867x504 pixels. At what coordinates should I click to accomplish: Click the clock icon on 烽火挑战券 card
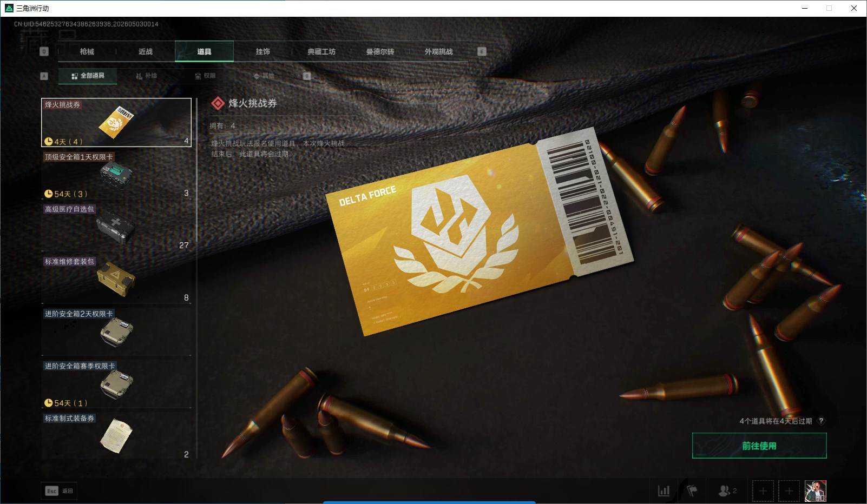click(48, 142)
